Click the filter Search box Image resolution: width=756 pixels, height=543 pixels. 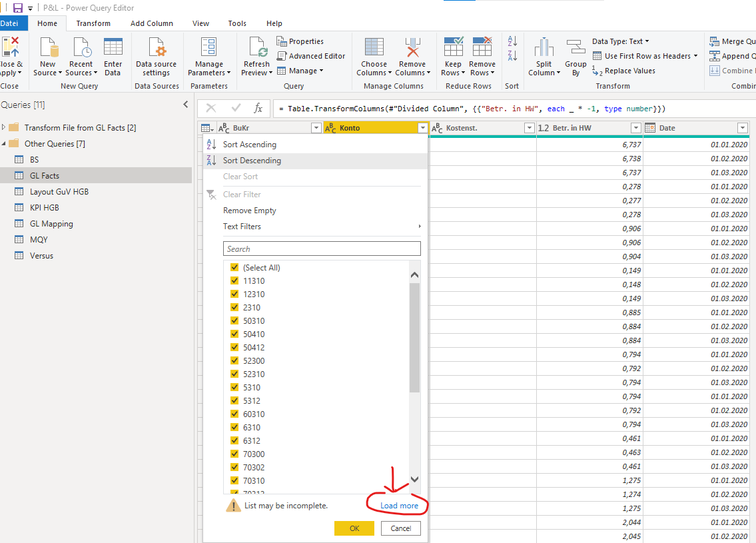pyautogui.click(x=322, y=249)
